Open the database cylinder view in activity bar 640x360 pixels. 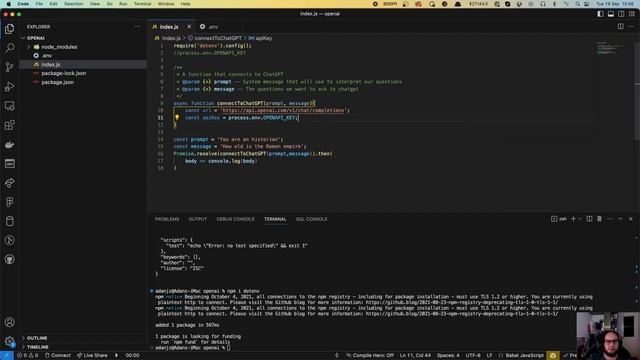(9, 221)
